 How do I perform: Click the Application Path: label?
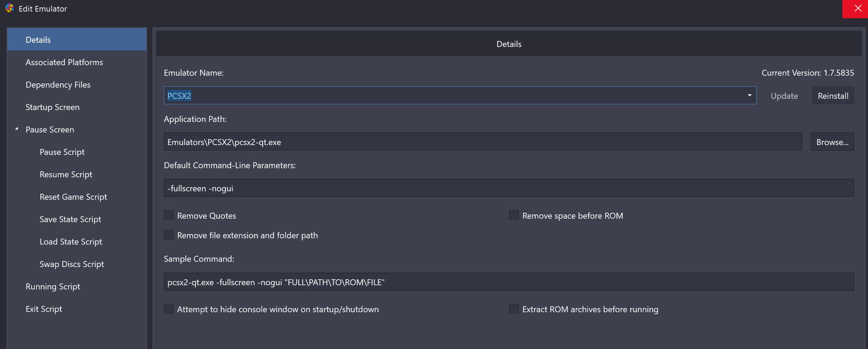(x=195, y=119)
